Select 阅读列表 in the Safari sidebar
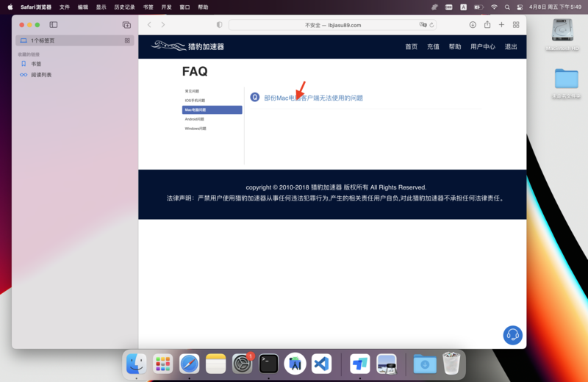Screen dimensions: 588x382 [x=41, y=75]
